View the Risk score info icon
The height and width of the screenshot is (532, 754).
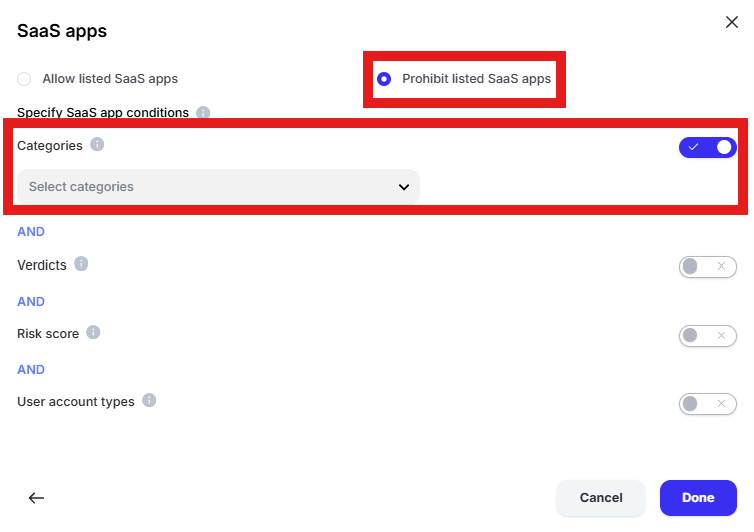(x=93, y=332)
